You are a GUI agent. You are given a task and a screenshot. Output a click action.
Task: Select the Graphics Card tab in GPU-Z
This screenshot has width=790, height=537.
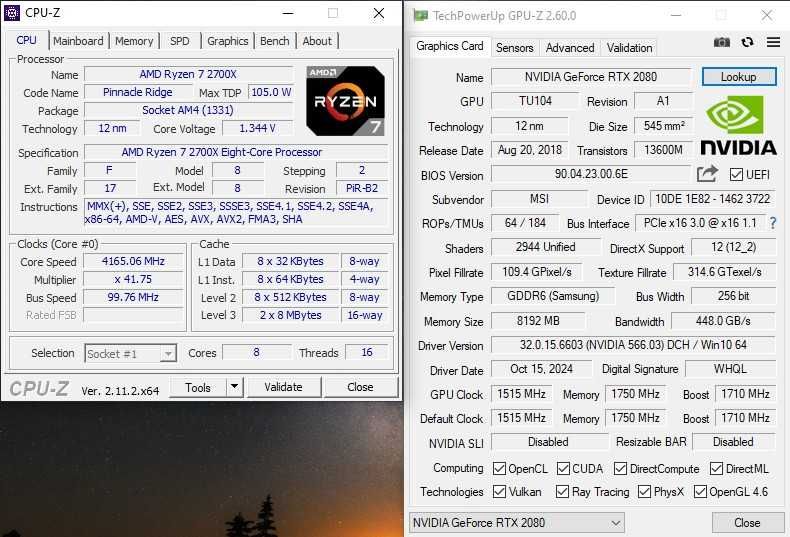[449, 46]
